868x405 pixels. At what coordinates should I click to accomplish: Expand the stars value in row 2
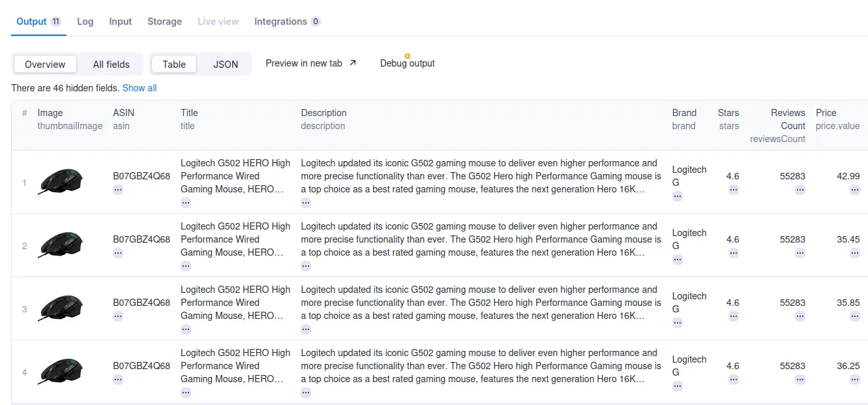point(734,253)
